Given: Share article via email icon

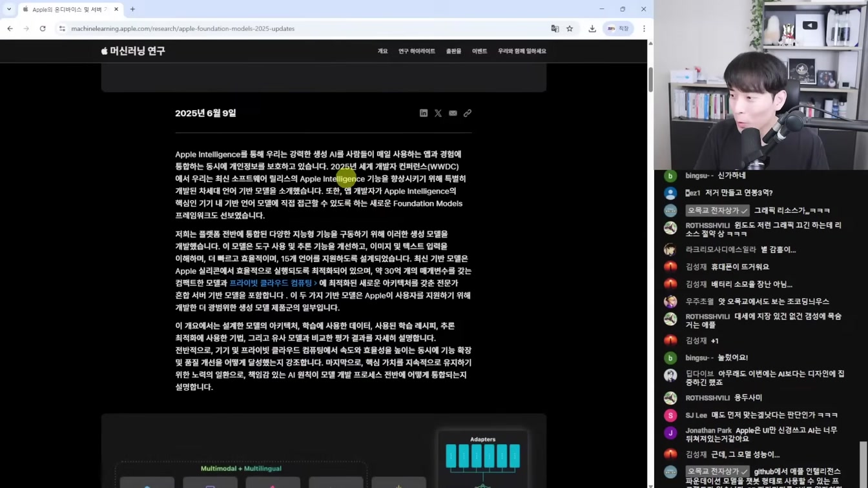Looking at the screenshot, I should point(453,113).
